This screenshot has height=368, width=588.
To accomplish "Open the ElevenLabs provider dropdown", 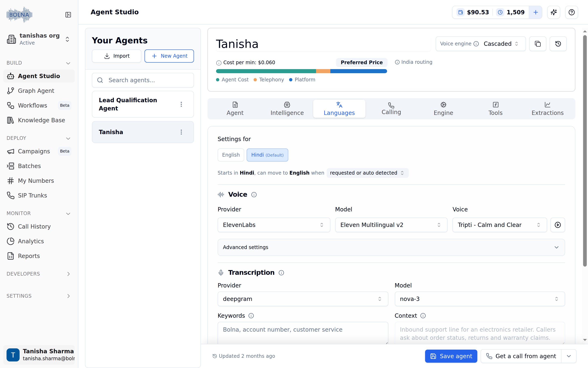I will pyautogui.click(x=274, y=225).
